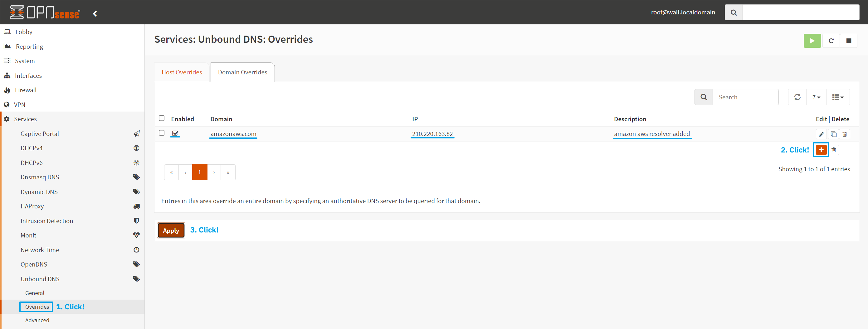This screenshot has height=329, width=868.
Task: Open the column visibility dropdown
Action: coord(838,97)
